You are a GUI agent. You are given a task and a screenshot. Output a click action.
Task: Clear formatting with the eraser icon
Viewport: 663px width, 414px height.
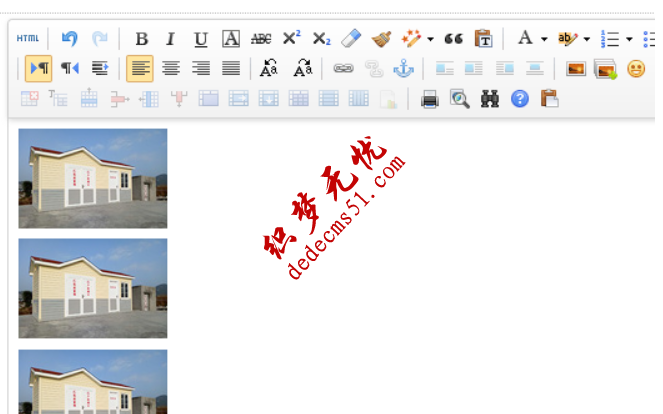coord(351,38)
